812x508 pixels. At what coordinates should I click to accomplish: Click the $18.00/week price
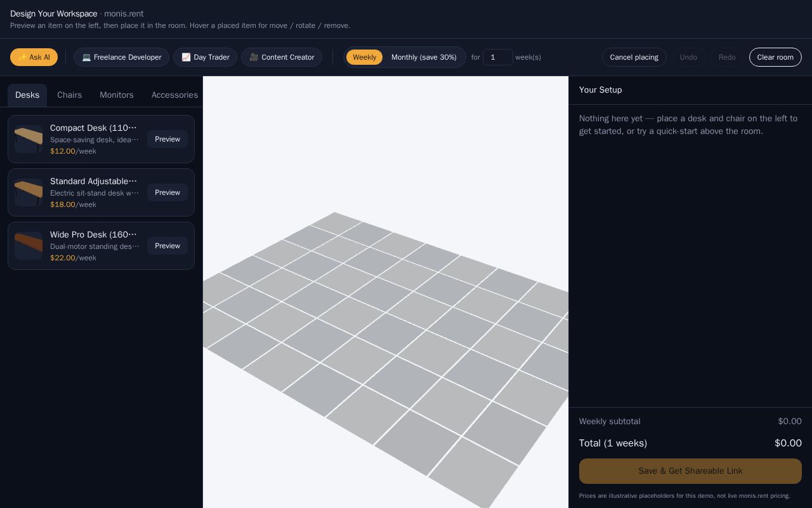coord(73,204)
